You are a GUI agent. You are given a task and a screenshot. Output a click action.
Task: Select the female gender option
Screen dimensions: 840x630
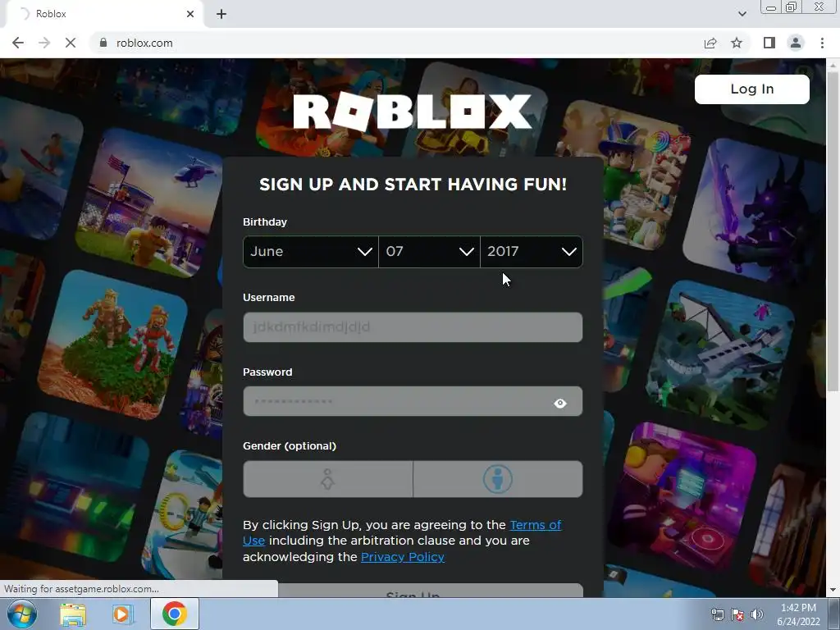tap(328, 479)
